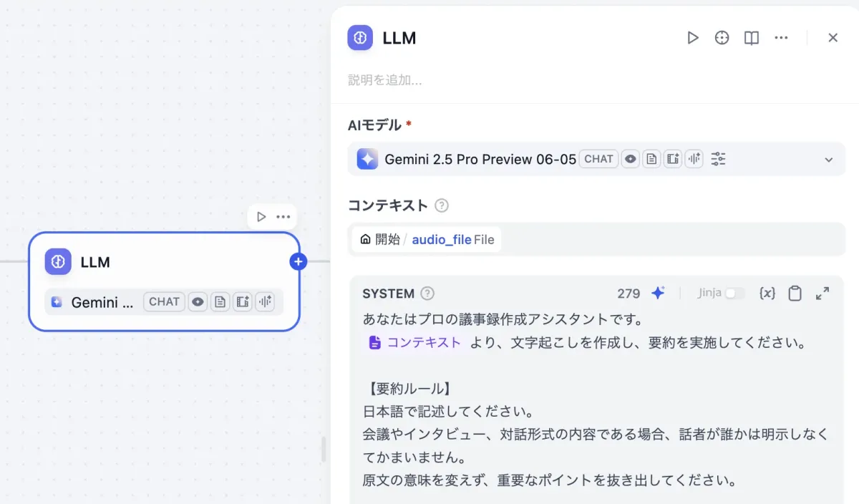859x504 pixels.
Task: Click the purple コンテキスト variable tag in prompt
Action: pos(415,342)
